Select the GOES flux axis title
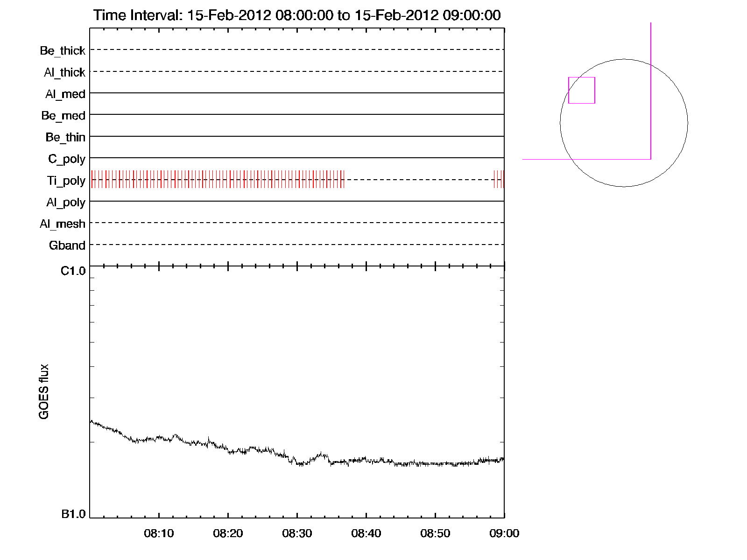The height and width of the screenshot is (560, 747). (x=44, y=392)
